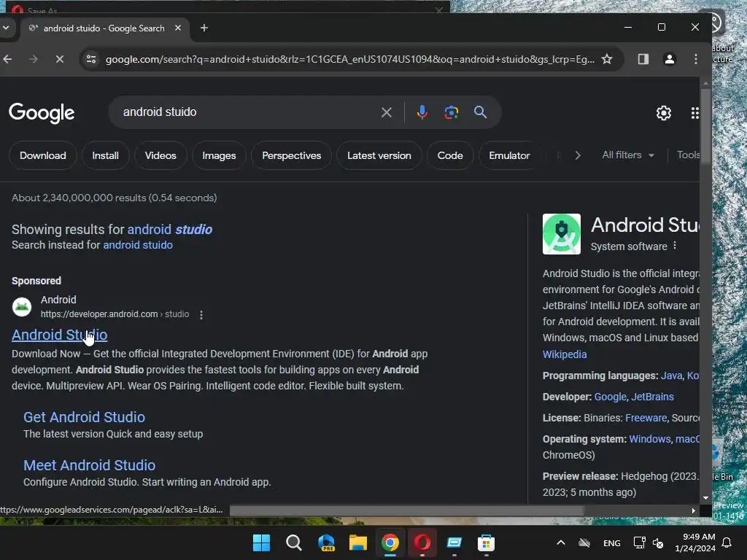747x560 pixels.
Task: Open the Chrome profile icon
Action: pos(670,59)
